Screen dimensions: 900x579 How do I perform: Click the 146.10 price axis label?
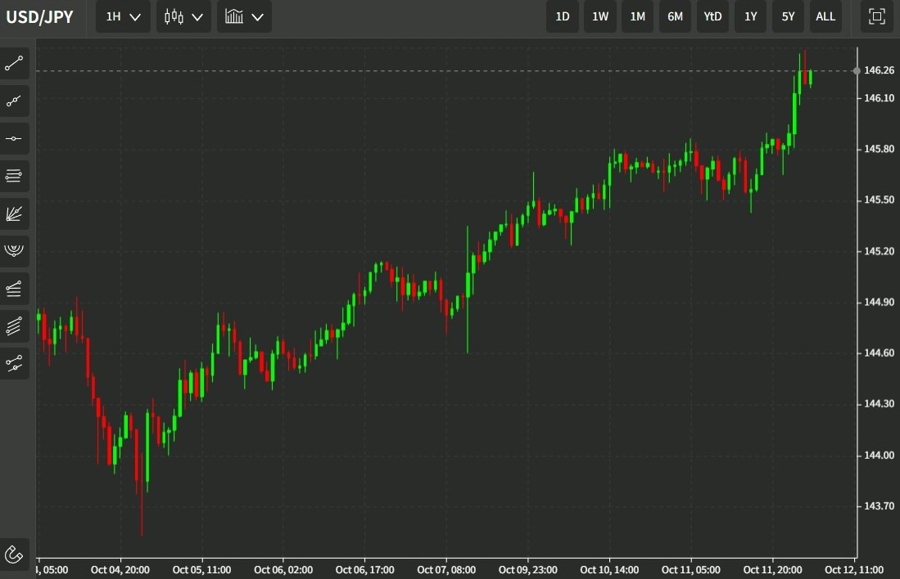[x=879, y=98]
